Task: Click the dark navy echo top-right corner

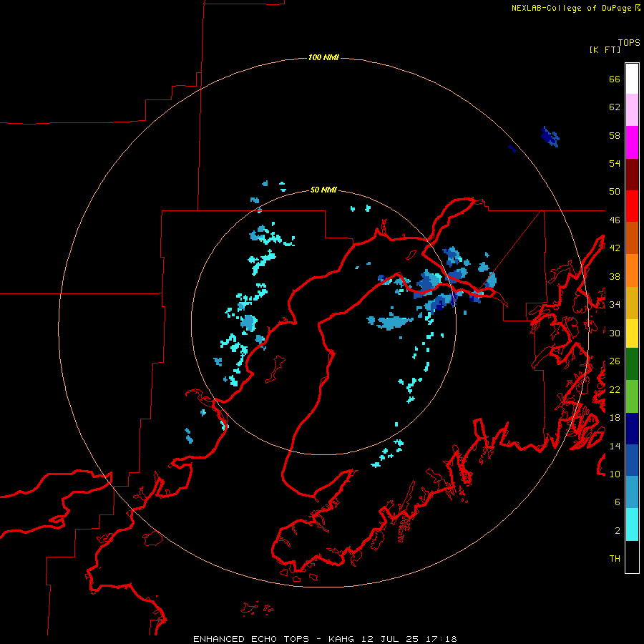Action: click(550, 137)
